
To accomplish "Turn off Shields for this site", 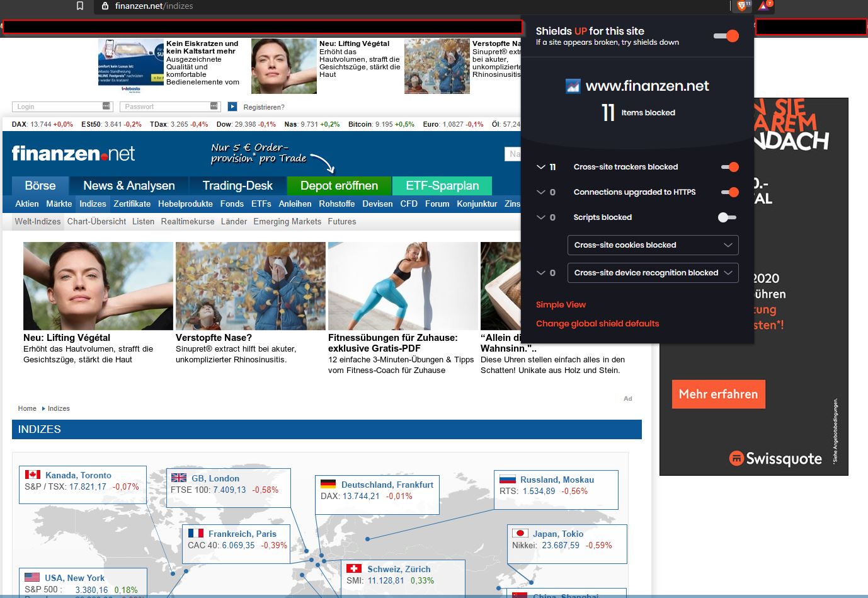I will pos(726,36).
